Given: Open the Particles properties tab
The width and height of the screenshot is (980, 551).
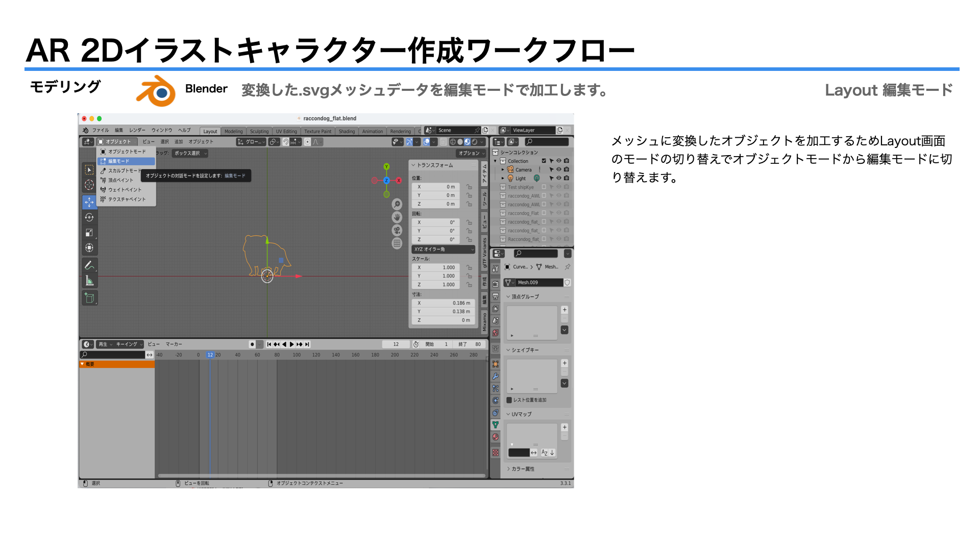Looking at the screenshot, I should pos(496,389).
